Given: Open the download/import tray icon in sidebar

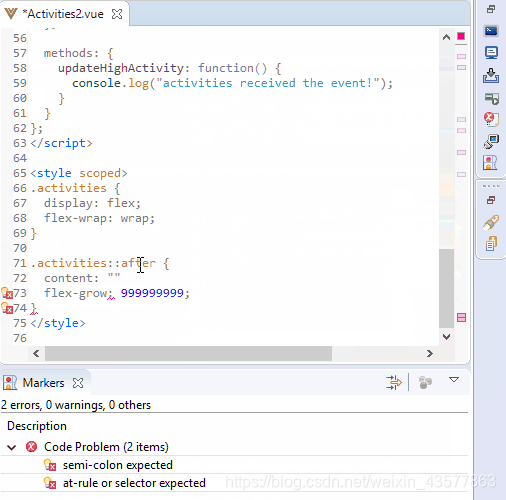Looking at the screenshot, I should [491, 76].
